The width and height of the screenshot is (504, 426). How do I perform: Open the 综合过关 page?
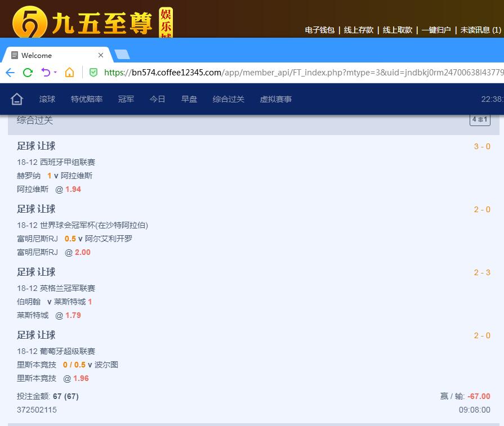229,99
